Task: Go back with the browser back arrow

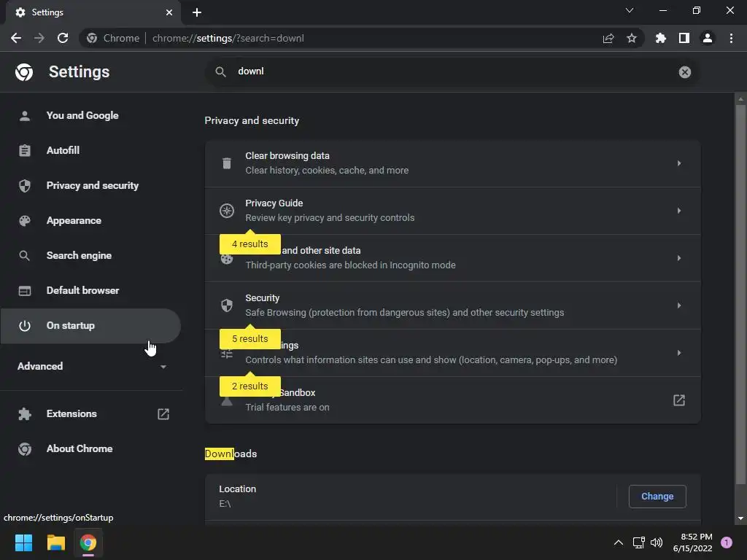Action: coord(16,38)
